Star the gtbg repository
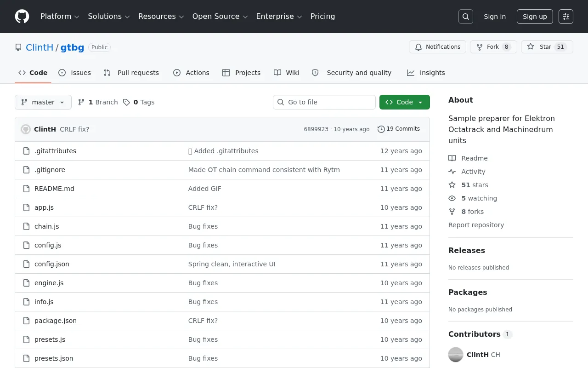 pos(547,47)
